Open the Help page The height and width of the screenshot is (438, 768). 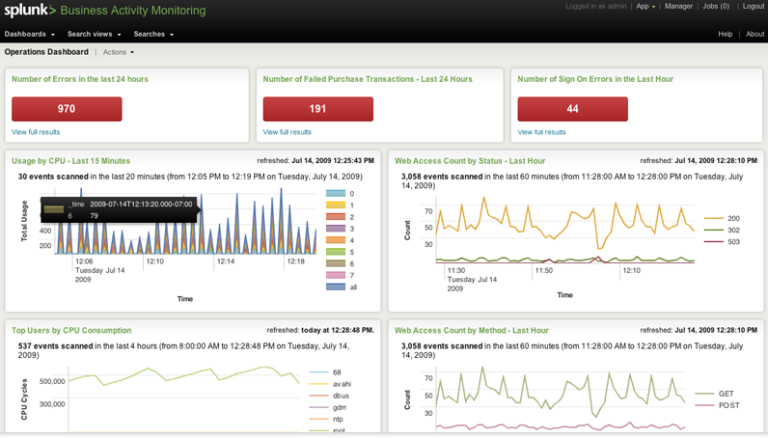click(x=725, y=34)
